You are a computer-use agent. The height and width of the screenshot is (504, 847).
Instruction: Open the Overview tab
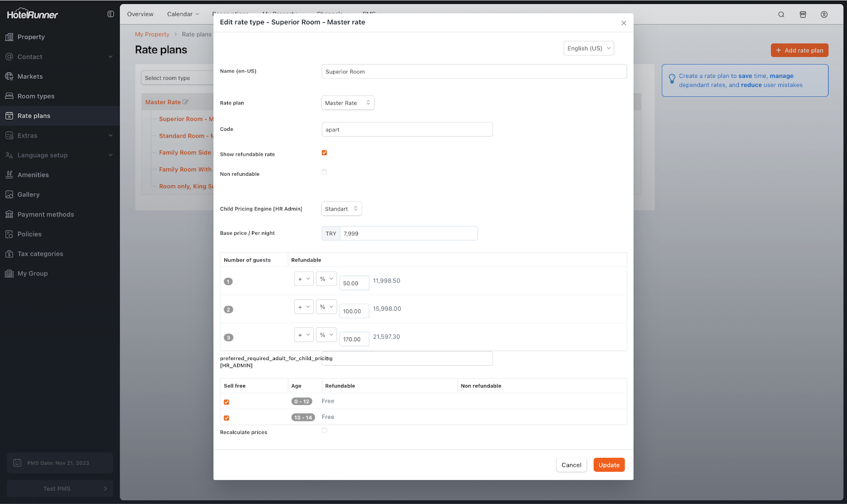pyautogui.click(x=140, y=14)
